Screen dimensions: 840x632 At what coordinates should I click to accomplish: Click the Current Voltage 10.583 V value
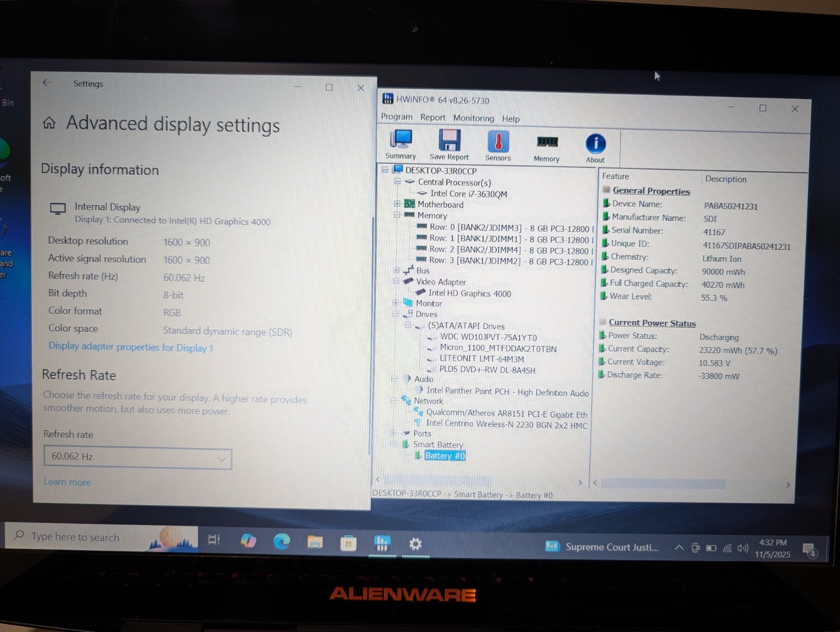click(x=714, y=363)
